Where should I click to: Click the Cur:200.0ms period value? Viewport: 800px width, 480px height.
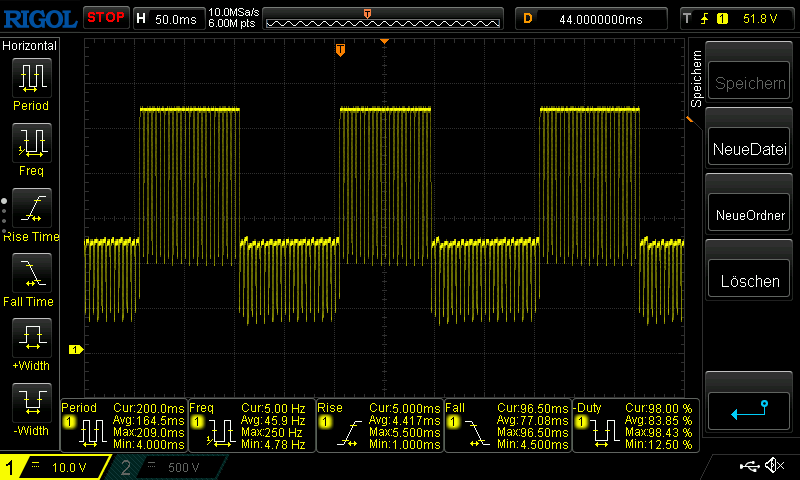148,409
